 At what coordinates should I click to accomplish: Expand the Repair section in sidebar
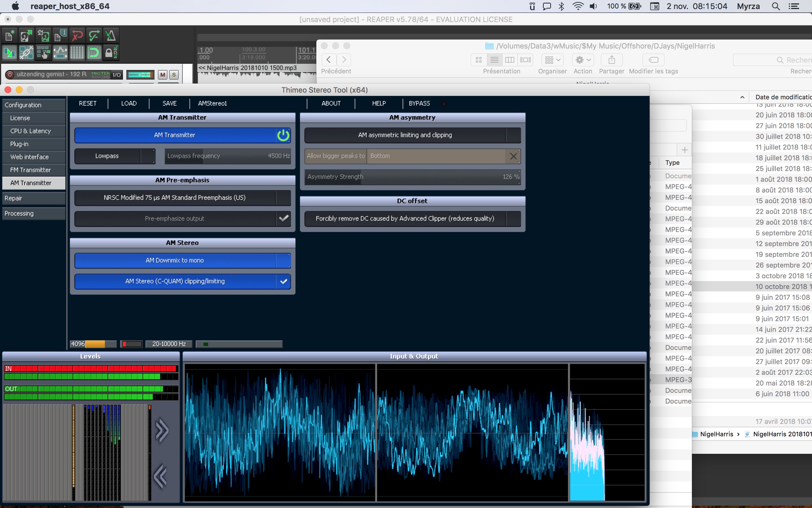click(x=34, y=198)
